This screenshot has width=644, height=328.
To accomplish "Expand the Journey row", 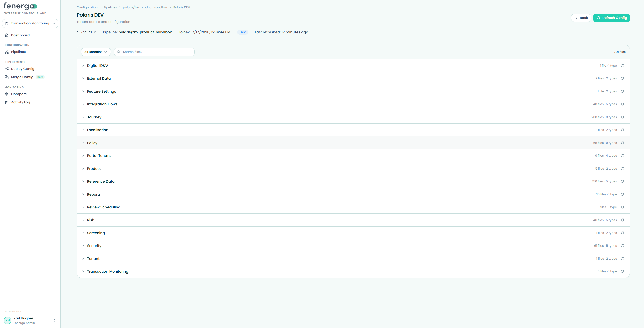I will tap(83, 117).
